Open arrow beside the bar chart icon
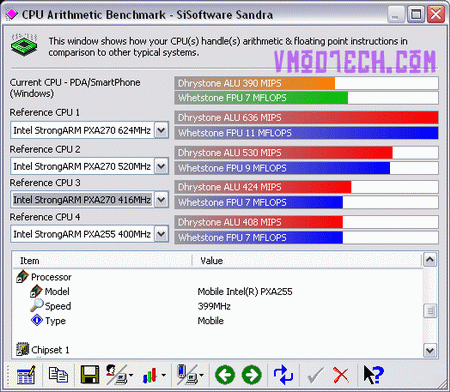450x392 pixels. coord(163,375)
